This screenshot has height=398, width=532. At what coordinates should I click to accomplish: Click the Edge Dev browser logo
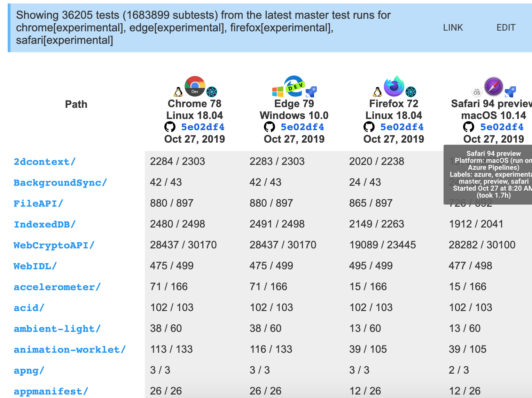294,86
